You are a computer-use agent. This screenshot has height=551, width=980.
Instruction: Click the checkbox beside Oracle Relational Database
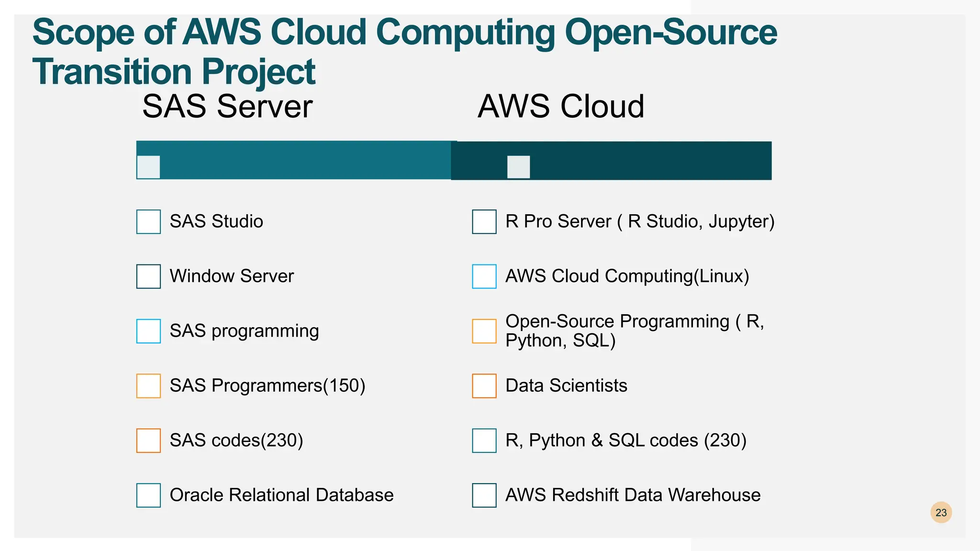pyautogui.click(x=148, y=495)
